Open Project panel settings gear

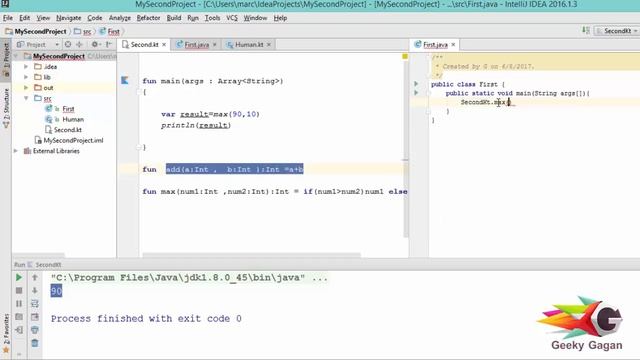(96, 44)
